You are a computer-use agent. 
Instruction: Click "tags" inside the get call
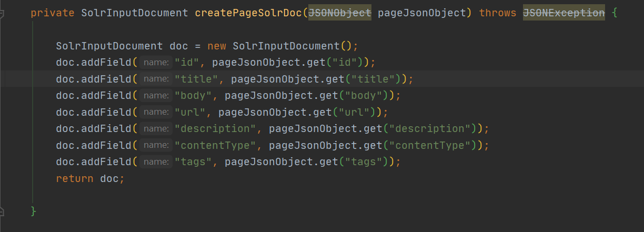point(364,162)
